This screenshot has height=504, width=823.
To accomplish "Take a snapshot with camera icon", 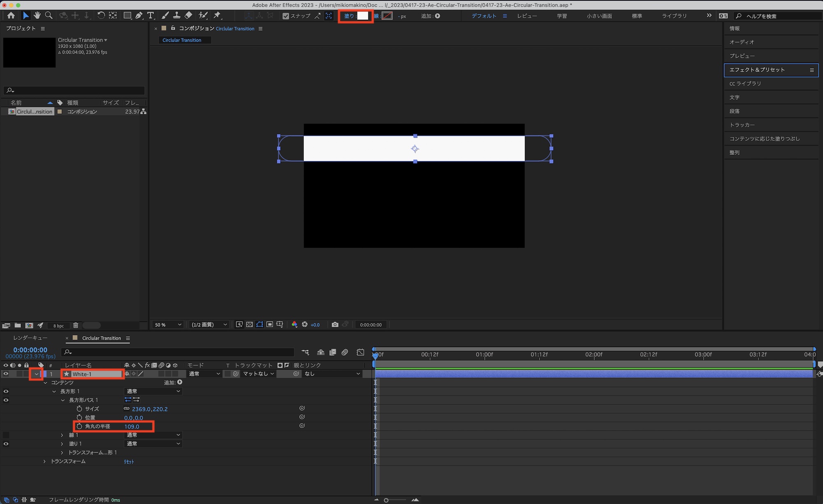I will (335, 325).
